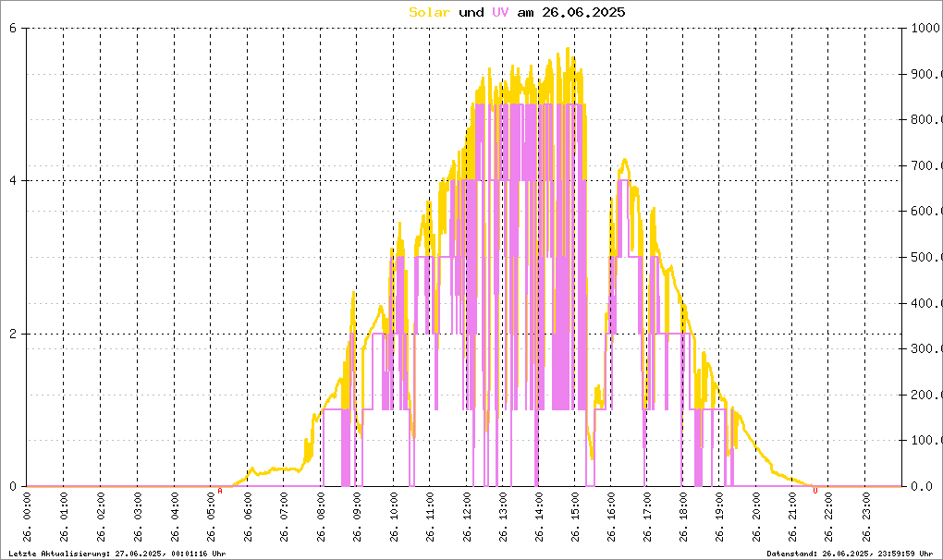Click the time label '26. 22:00'
The width and height of the screenshot is (943, 560).
[828, 517]
